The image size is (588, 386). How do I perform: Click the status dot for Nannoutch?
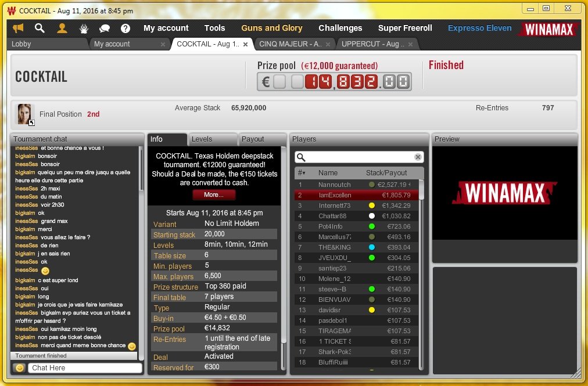point(372,185)
